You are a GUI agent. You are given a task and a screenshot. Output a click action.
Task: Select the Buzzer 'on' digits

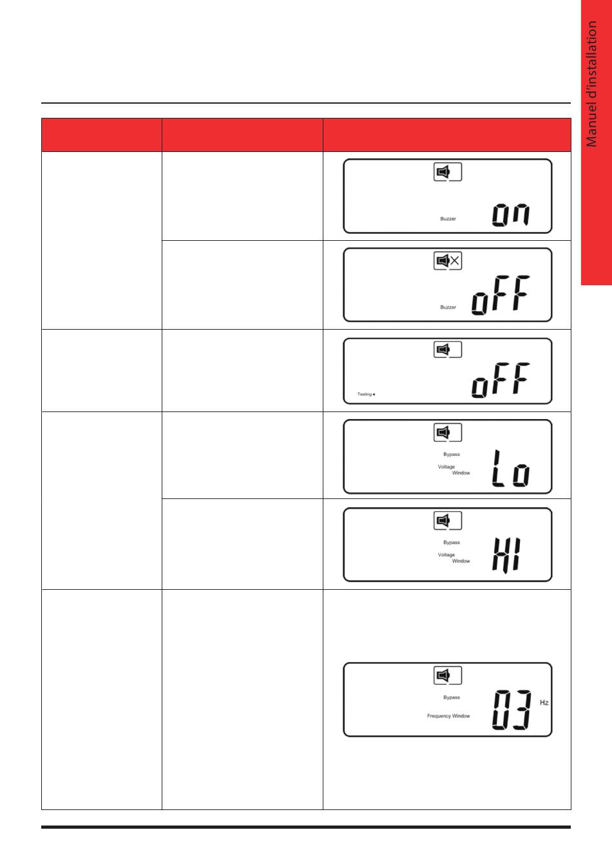(x=512, y=214)
